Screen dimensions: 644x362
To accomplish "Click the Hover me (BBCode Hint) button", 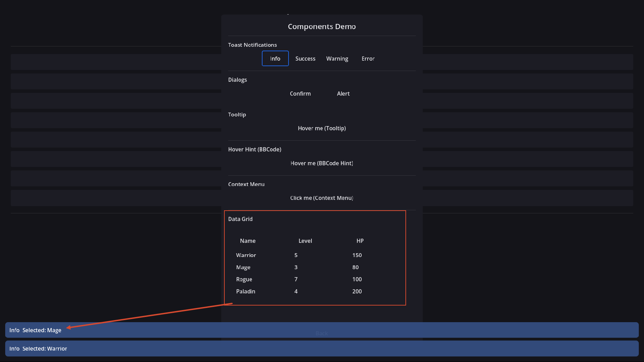I will coord(322,163).
